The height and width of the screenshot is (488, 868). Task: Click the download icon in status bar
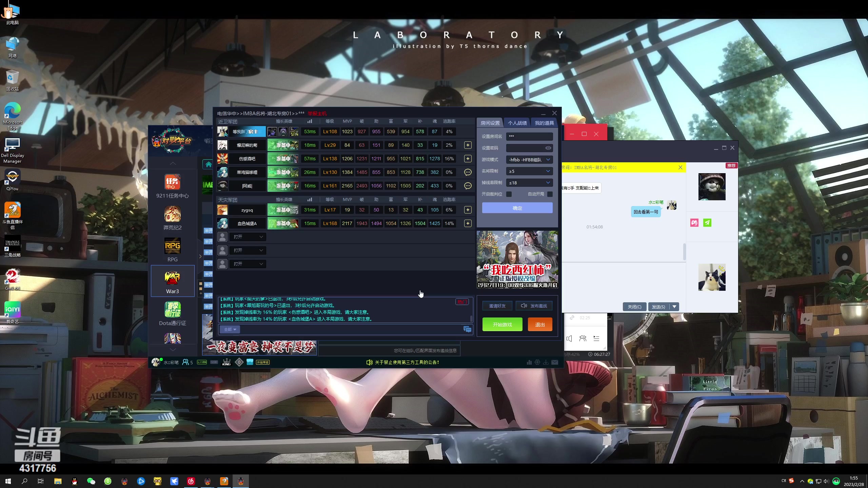(x=546, y=362)
